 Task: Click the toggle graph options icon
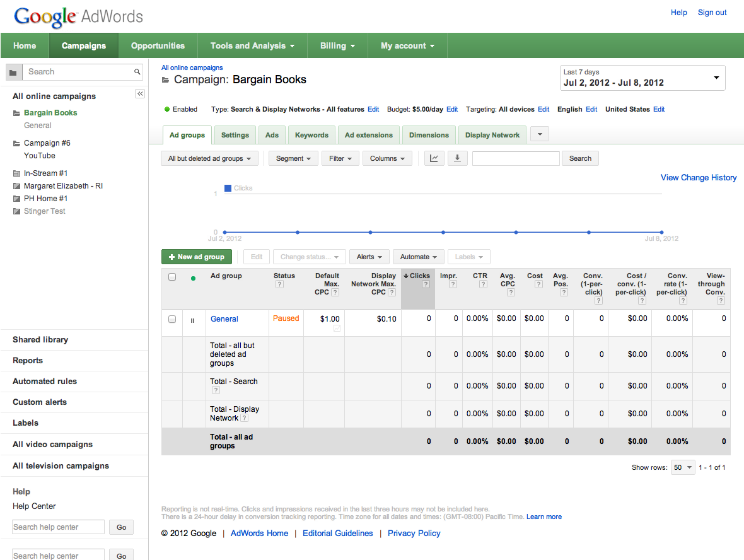point(434,158)
